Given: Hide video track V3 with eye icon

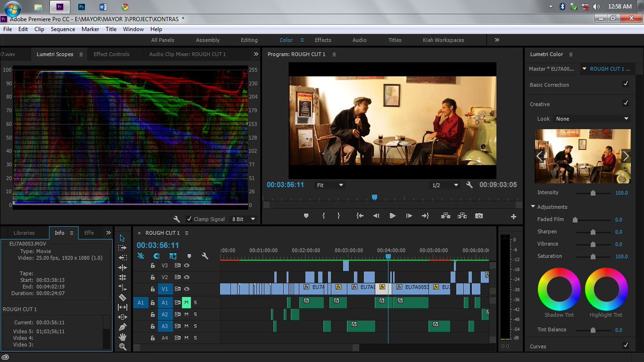Looking at the screenshot, I should point(187,265).
